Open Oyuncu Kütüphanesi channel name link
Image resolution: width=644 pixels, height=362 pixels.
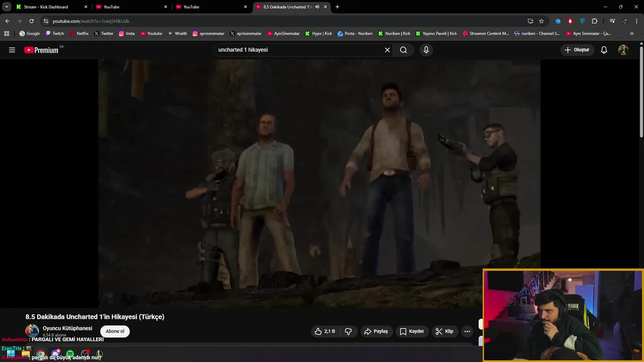coord(67,328)
